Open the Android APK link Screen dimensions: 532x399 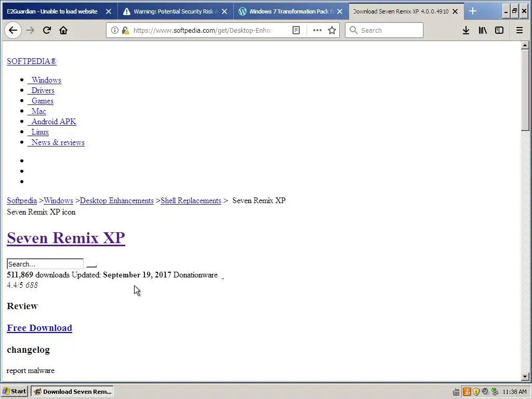click(52, 122)
